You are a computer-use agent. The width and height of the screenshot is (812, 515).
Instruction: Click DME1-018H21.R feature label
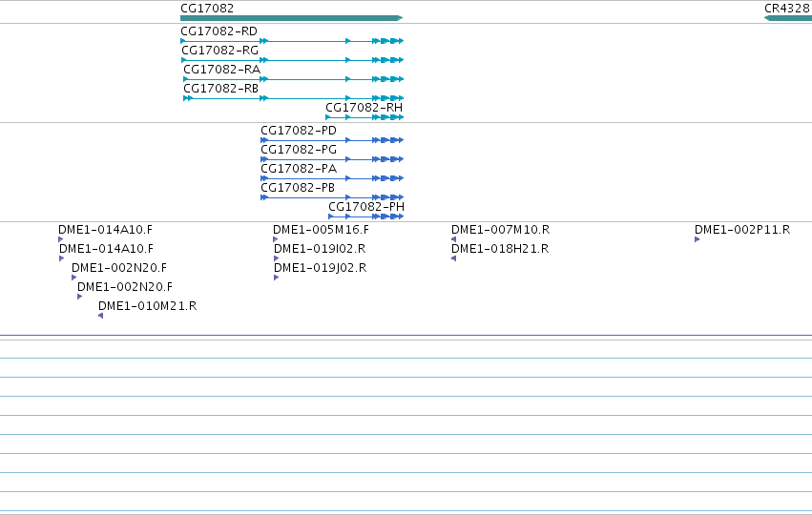click(500, 249)
